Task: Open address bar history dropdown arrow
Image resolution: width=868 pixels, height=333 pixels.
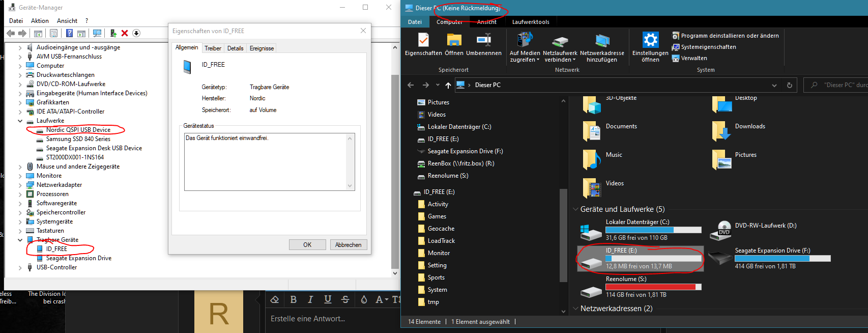Action: (774, 85)
